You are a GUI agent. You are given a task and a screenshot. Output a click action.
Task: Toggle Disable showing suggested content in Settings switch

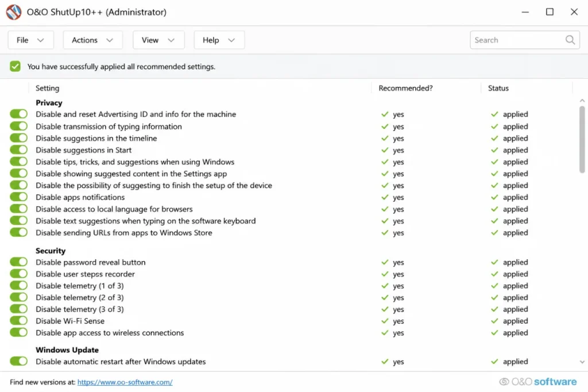tap(19, 173)
